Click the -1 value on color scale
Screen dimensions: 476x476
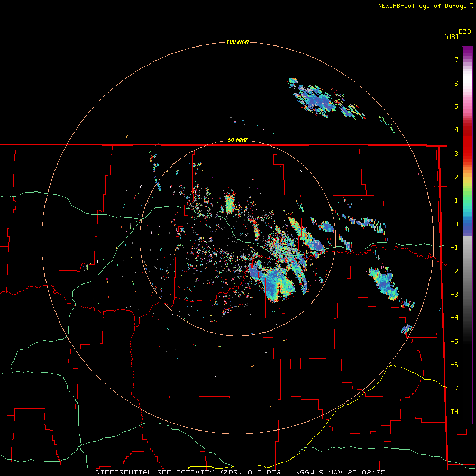(x=454, y=248)
